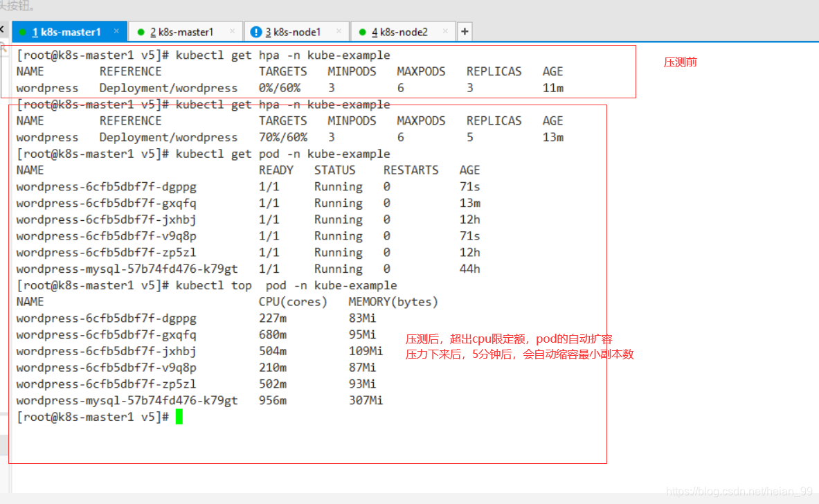Click the green status dot on 2 k8s-master1 tab
The image size is (819, 504).
coord(141,33)
